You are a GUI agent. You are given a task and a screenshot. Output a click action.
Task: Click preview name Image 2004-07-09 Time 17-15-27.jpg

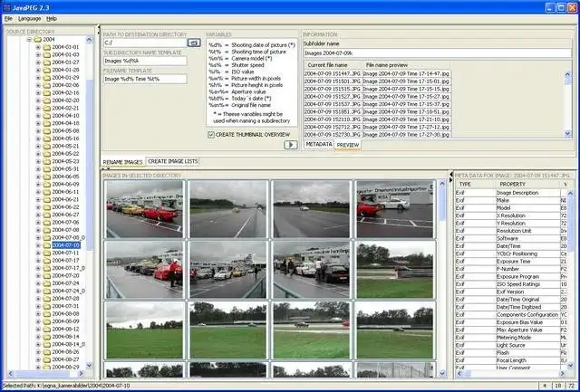coord(406,97)
